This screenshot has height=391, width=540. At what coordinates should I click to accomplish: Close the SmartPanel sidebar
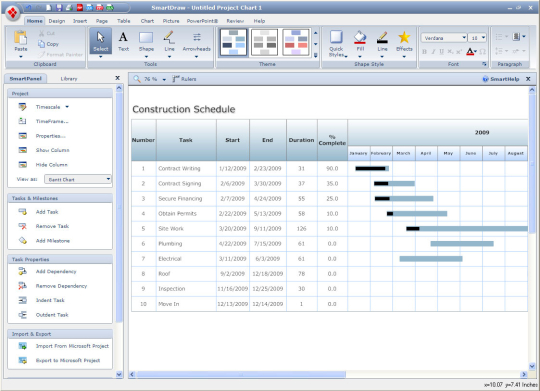pos(117,78)
